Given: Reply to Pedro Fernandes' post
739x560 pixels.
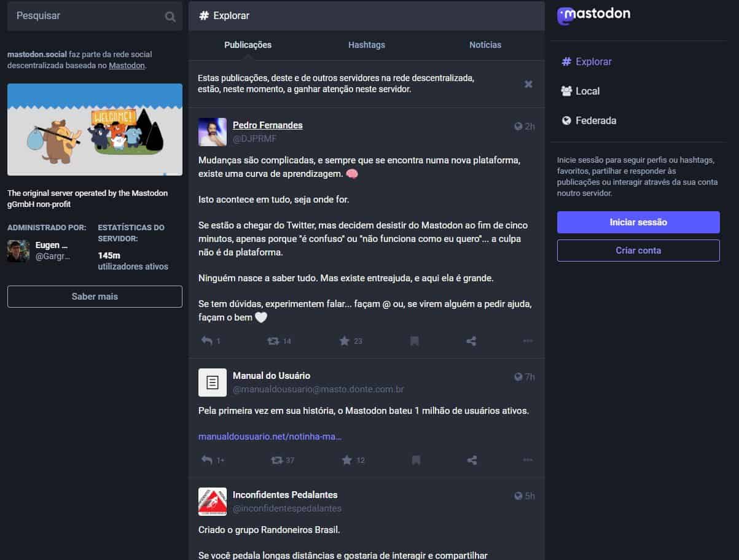Looking at the screenshot, I should point(207,341).
